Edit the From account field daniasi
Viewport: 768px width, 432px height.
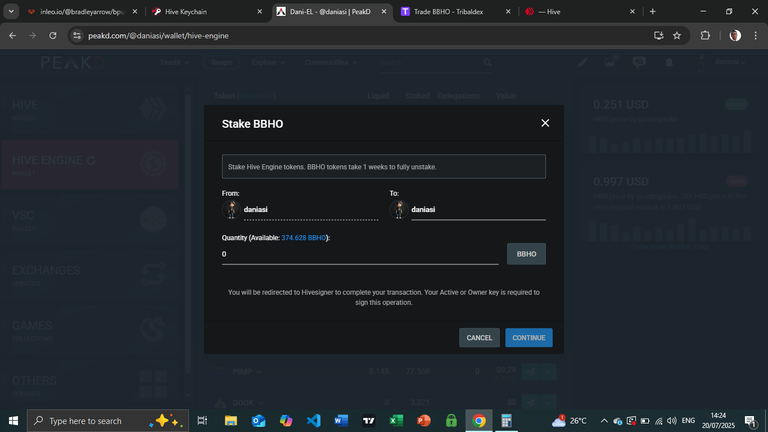311,209
